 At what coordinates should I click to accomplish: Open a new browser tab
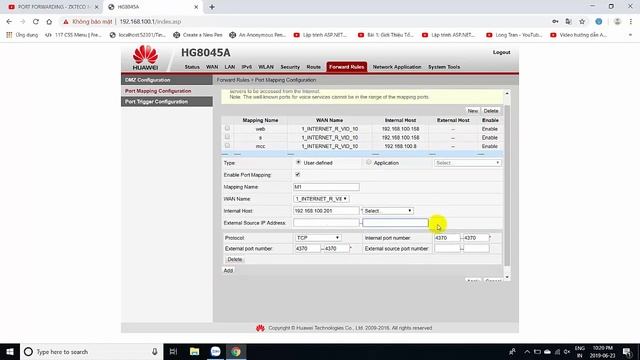coord(212,7)
